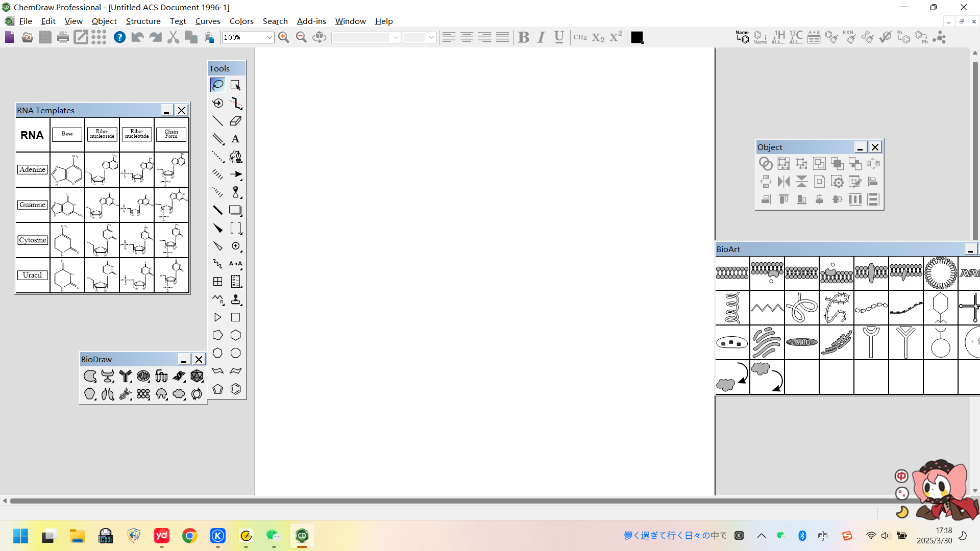Open the font size dropdown
Viewport: 980px width, 551px height.
(431, 37)
